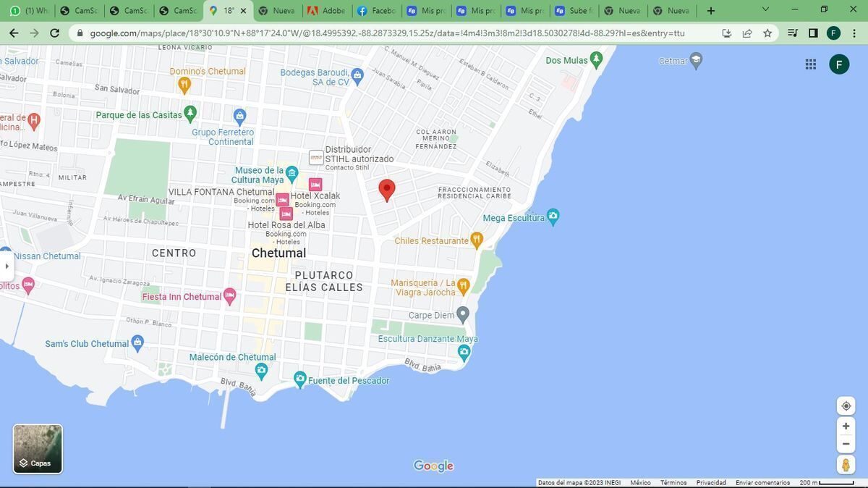Open Privacidad link in footer
Screen dimensions: 868x488
click(711, 483)
